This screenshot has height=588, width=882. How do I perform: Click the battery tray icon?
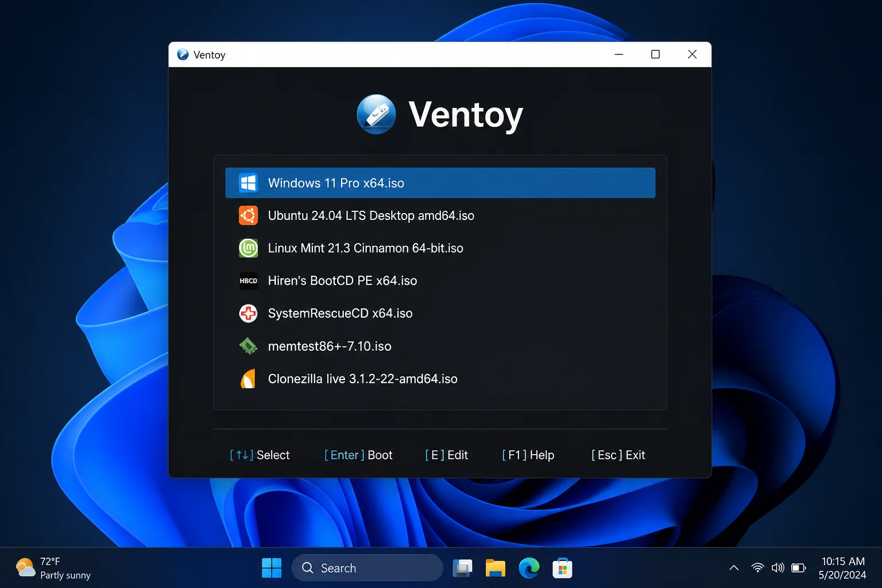[x=799, y=568]
